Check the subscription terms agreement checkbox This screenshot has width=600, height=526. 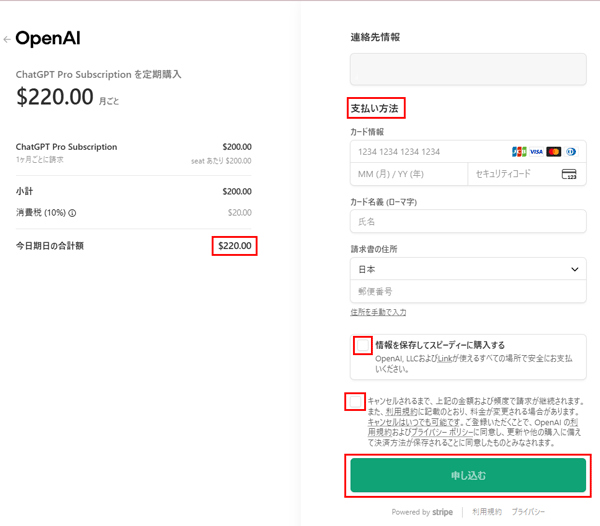(x=355, y=402)
